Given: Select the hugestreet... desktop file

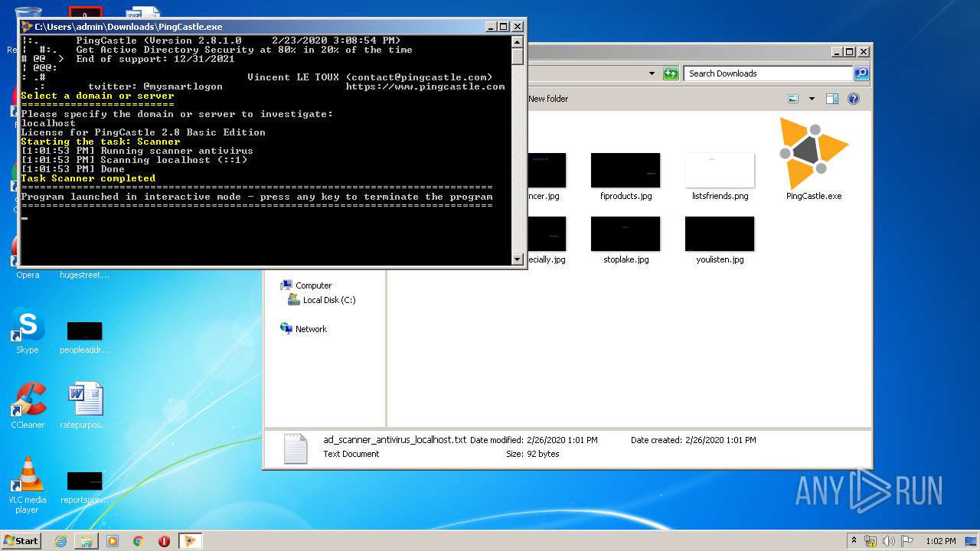Looking at the screenshot, I should coord(84,275).
